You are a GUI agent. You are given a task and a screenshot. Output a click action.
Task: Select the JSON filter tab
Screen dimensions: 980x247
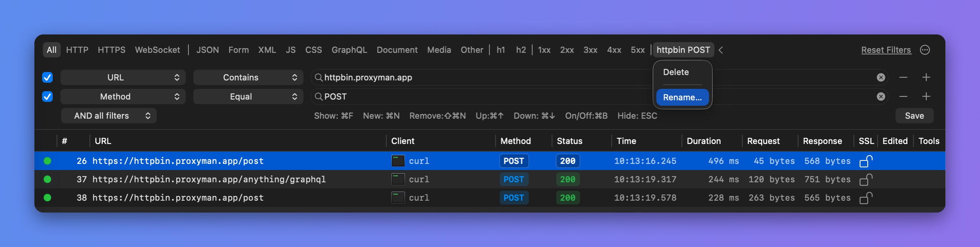coord(208,50)
